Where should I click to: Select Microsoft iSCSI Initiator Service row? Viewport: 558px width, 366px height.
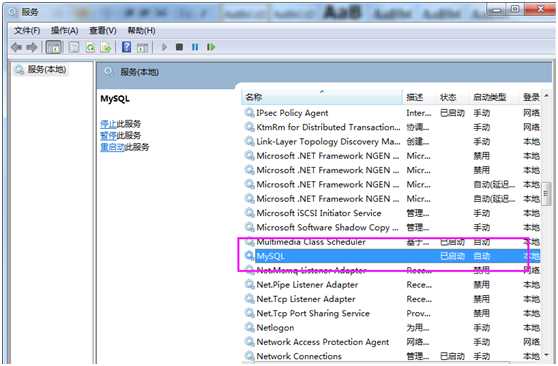(391, 213)
